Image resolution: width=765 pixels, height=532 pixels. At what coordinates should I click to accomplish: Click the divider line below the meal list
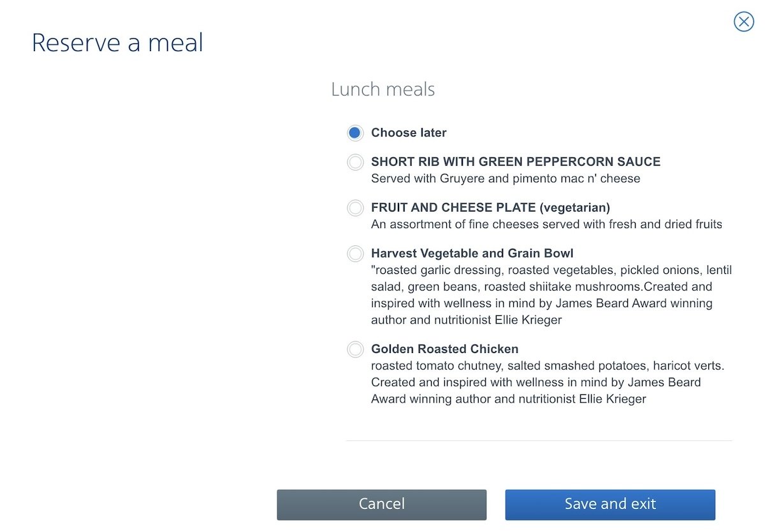pyautogui.click(x=539, y=440)
